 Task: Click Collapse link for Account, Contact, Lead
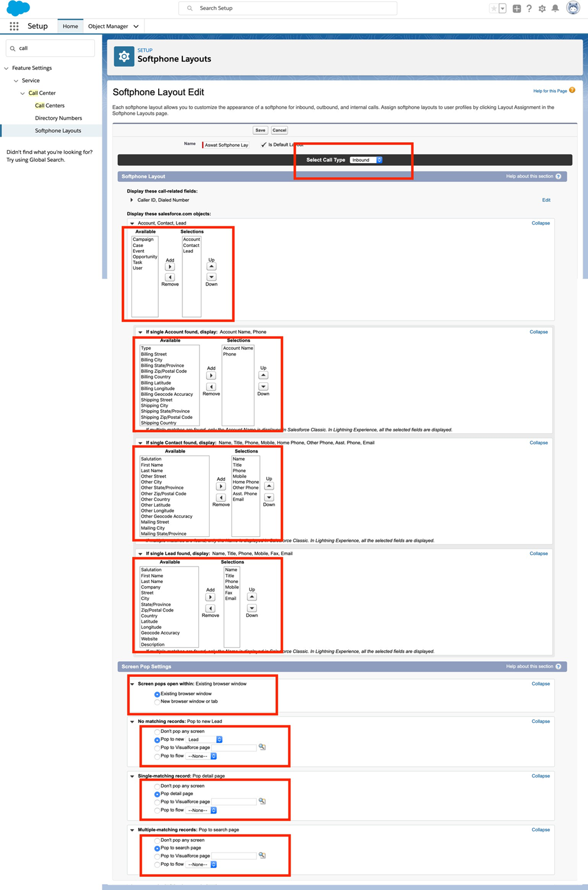pyautogui.click(x=541, y=223)
